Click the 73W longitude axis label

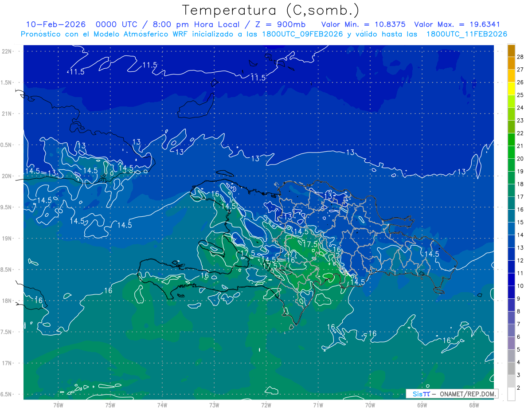pyautogui.click(x=214, y=405)
